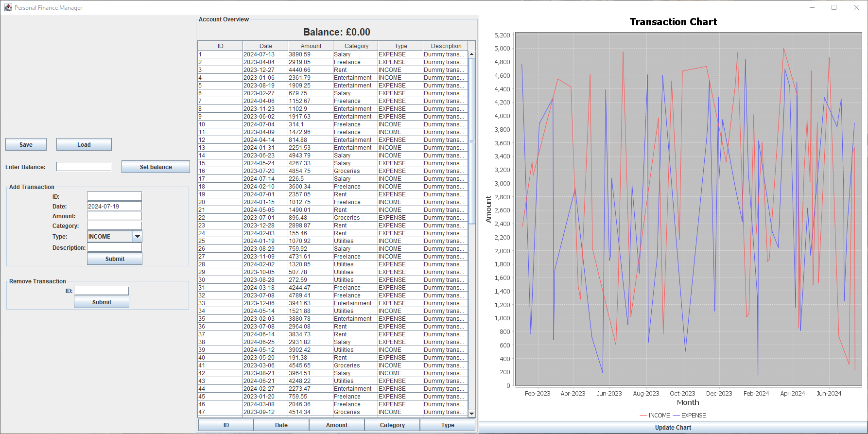Screen dimensions: 868x434
Task: Maximize the Personal Finance Manager window
Action: 834,7
